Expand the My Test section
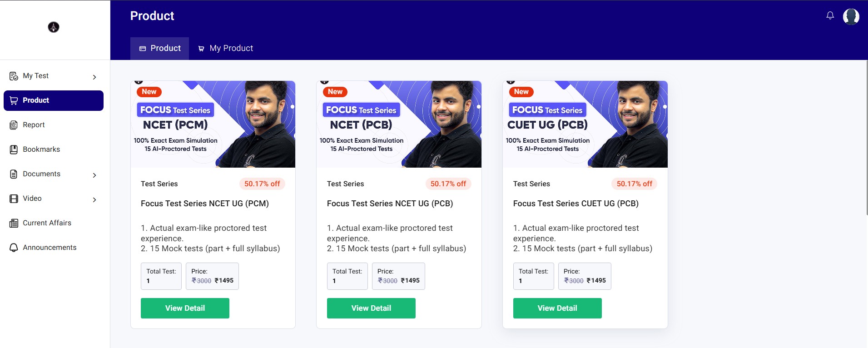The height and width of the screenshot is (348, 868). pos(94,77)
